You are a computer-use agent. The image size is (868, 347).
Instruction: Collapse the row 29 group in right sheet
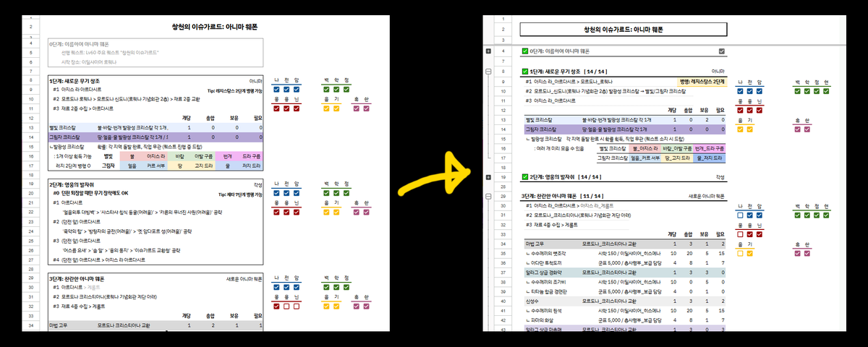click(488, 196)
